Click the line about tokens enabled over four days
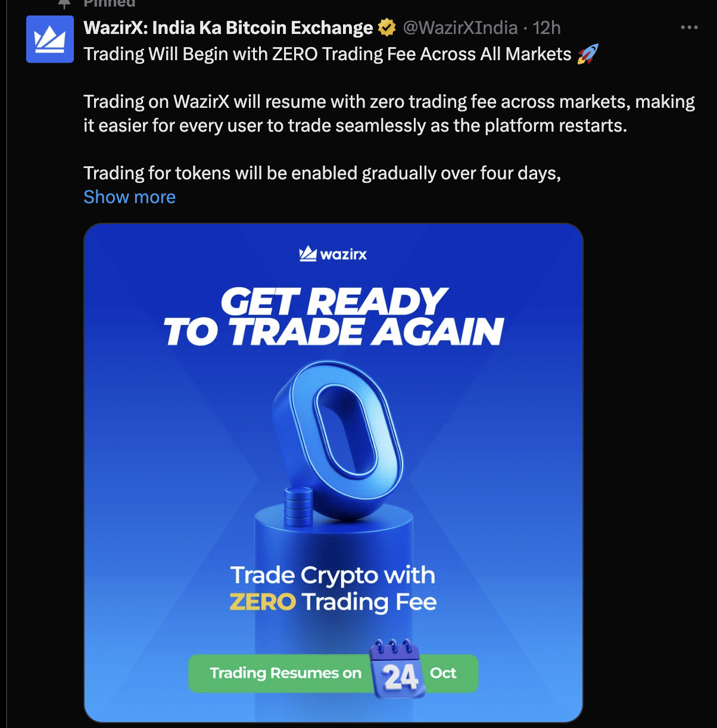This screenshot has height=728, width=717. pyautogui.click(x=322, y=173)
